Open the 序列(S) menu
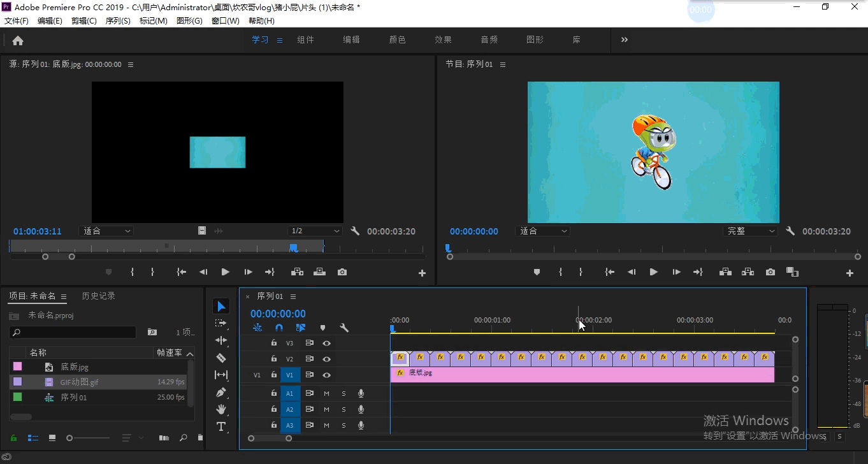The height and width of the screenshot is (464, 868). (118, 21)
